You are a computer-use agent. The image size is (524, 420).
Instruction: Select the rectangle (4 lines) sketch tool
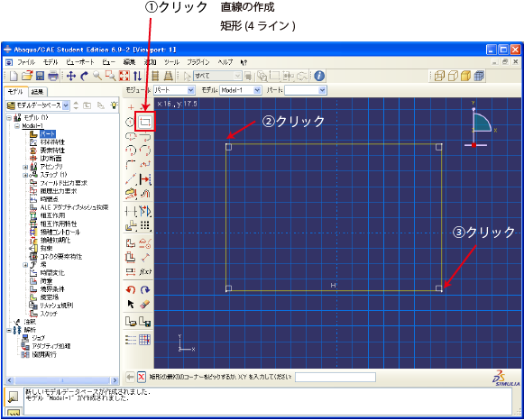[x=145, y=123]
